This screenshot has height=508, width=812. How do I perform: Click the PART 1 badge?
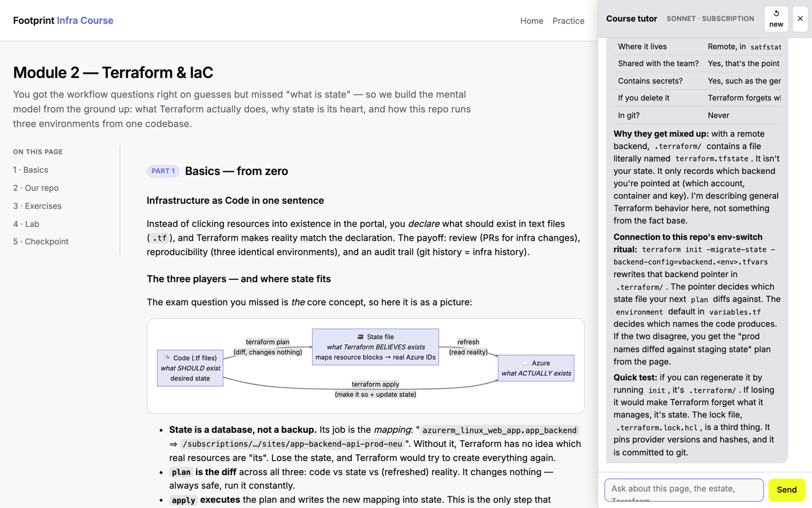click(x=163, y=171)
